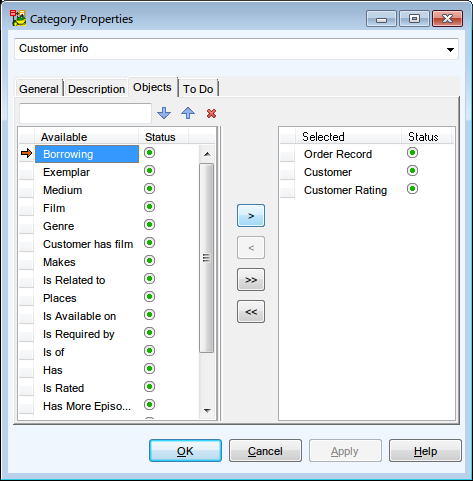The width and height of the screenshot is (473, 481).
Task: Click the green status icon for Makes
Action: click(150, 261)
